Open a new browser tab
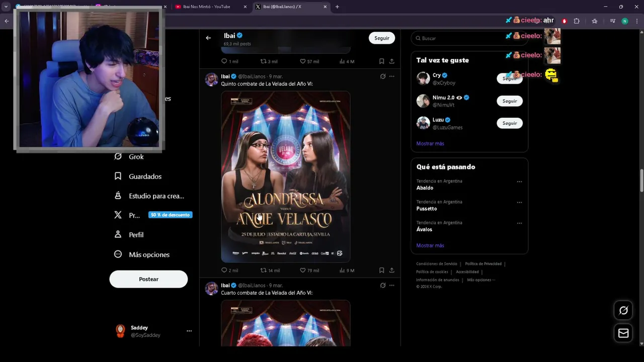This screenshot has width=644, height=362. [x=337, y=7]
